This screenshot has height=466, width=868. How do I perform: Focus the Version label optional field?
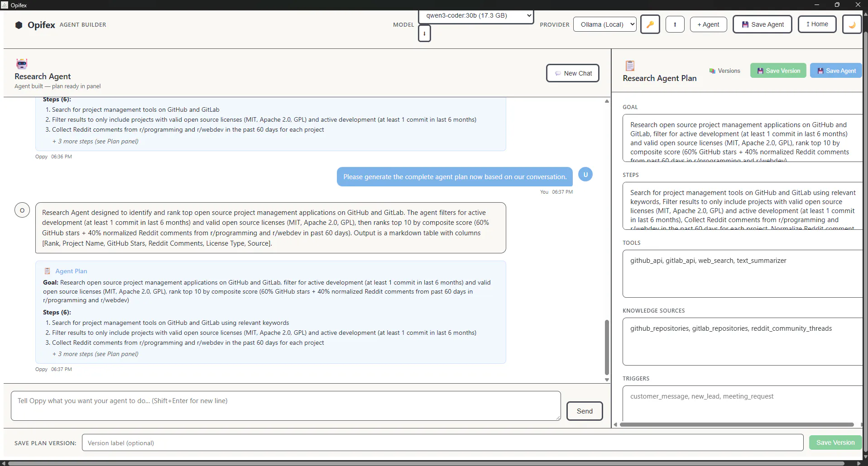(442, 443)
